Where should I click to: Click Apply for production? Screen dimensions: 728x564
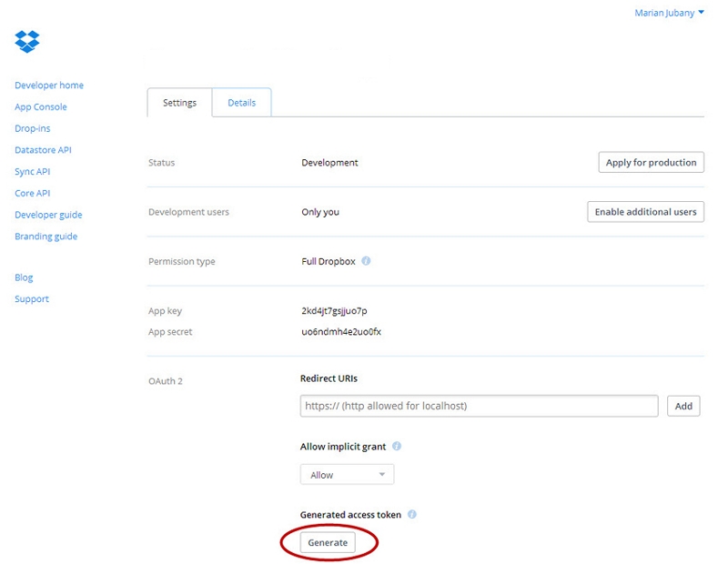click(x=651, y=162)
